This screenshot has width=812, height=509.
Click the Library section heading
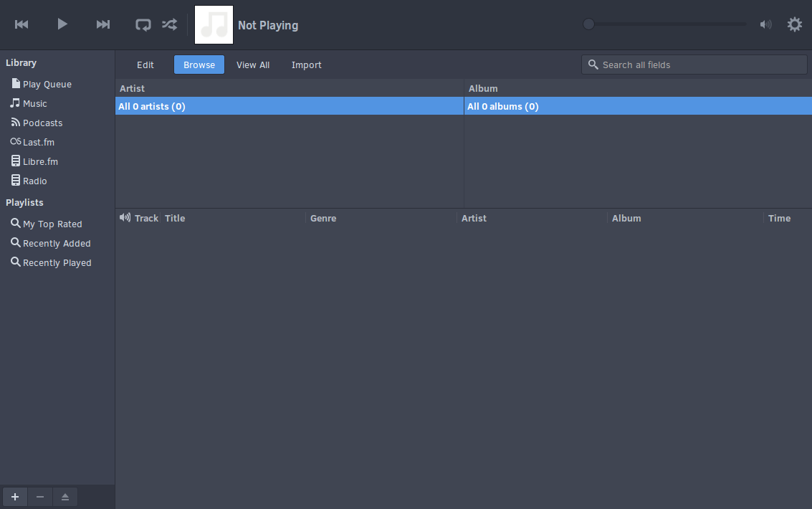22,62
